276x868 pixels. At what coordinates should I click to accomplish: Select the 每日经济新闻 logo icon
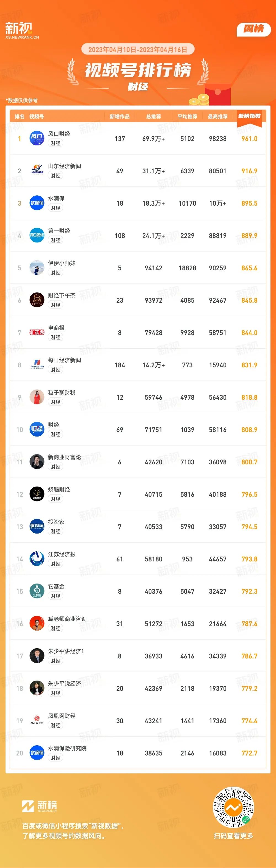tap(37, 365)
